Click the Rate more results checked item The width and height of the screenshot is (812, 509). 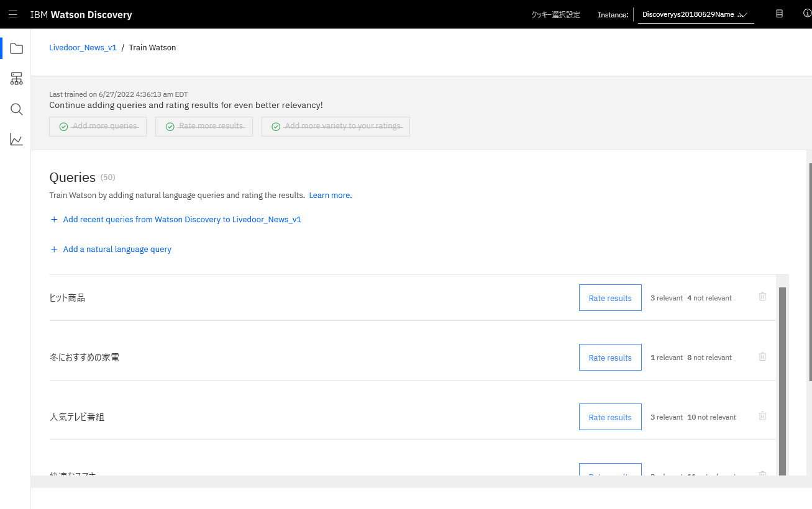(204, 126)
